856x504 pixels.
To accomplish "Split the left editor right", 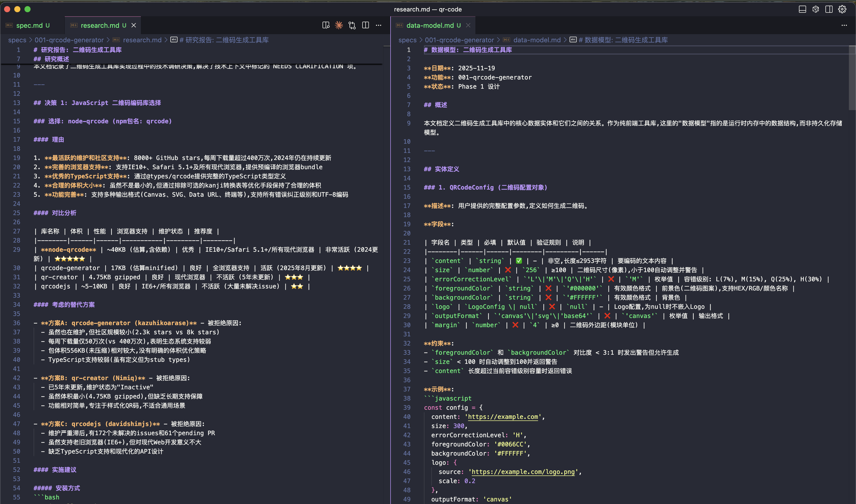I will coord(366,25).
